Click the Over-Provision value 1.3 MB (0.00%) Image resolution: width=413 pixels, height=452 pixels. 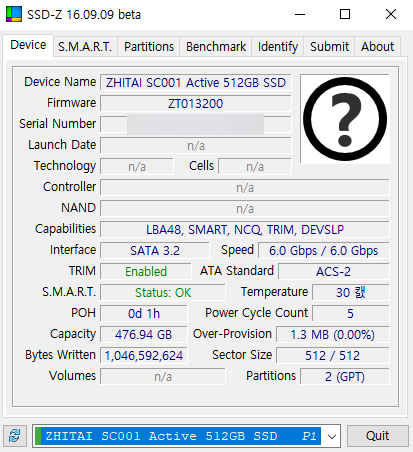click(332, 335)
